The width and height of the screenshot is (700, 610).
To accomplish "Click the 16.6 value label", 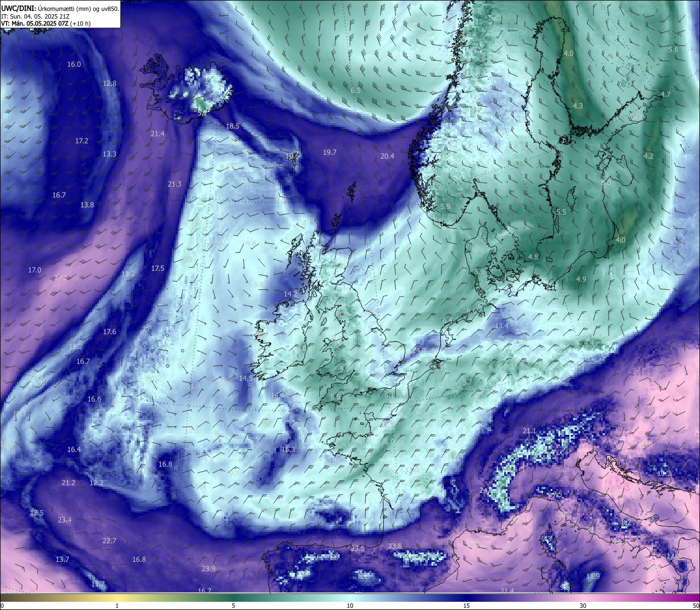I will point(95,399).
